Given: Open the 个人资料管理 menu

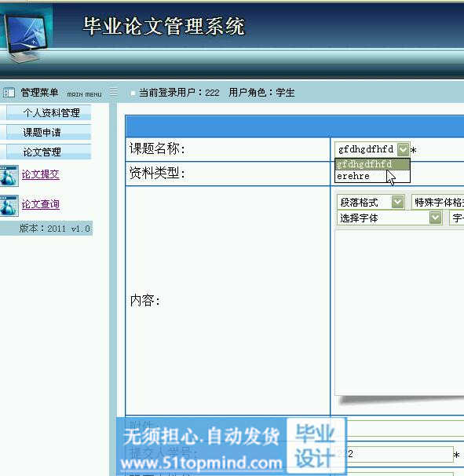Looking at the screenshot, I should 49,112.
